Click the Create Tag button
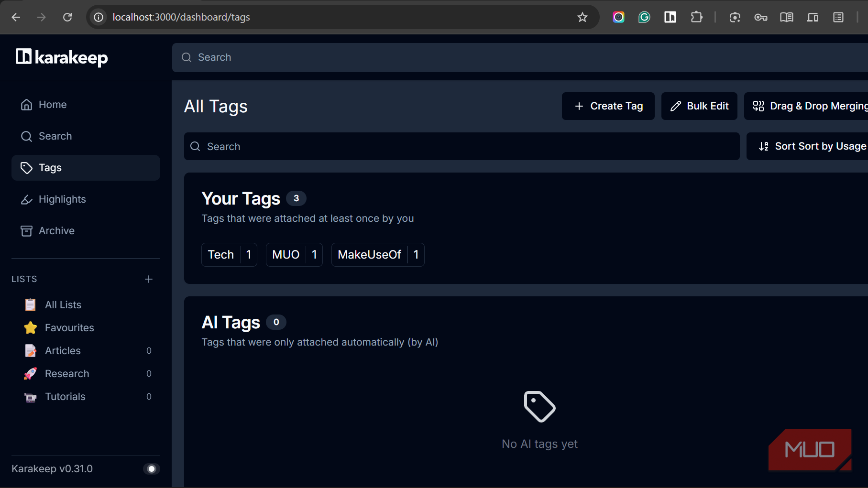Viewport: 868px width, 488px height. tap(608, 106)
